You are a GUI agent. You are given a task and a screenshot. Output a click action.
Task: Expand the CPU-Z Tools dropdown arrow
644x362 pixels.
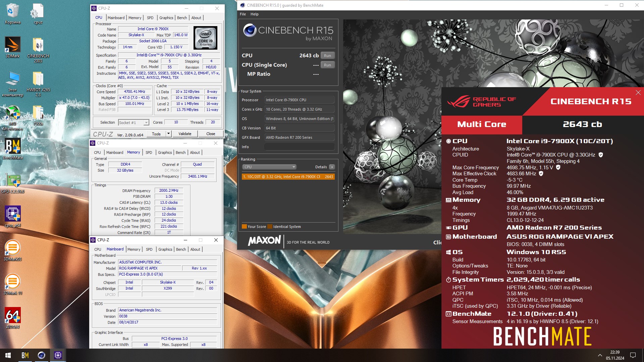(168, 134)
